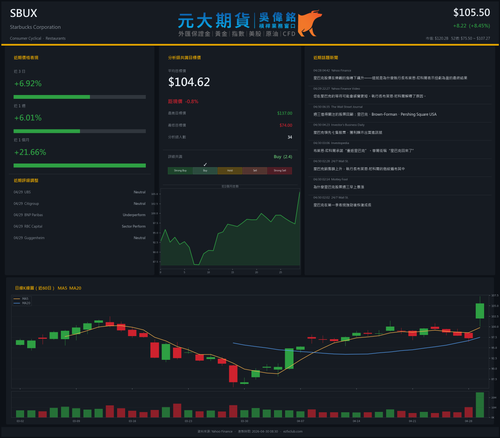This screenshot has width=500, height=438.
Task: Click the tallest green volume bar
Action: click(480, 405)
